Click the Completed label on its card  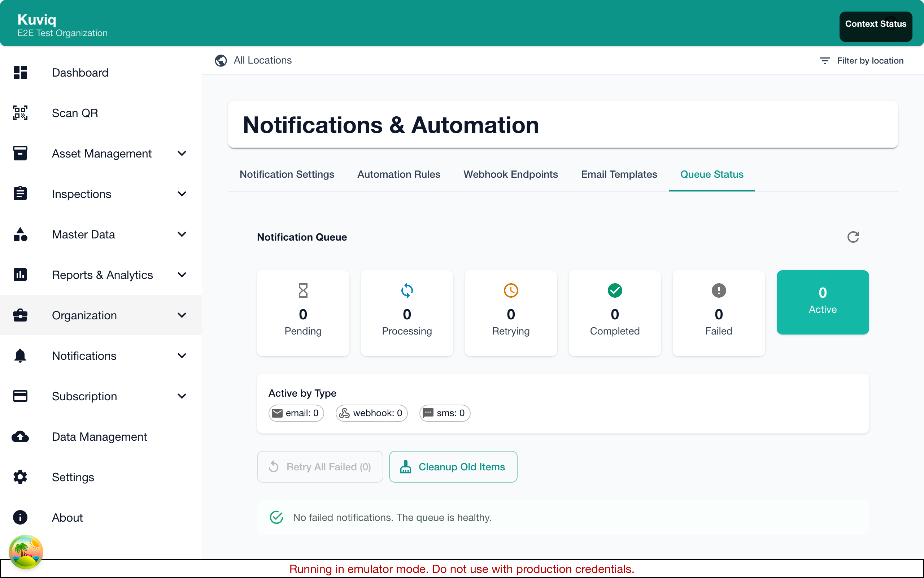(615, 331)
